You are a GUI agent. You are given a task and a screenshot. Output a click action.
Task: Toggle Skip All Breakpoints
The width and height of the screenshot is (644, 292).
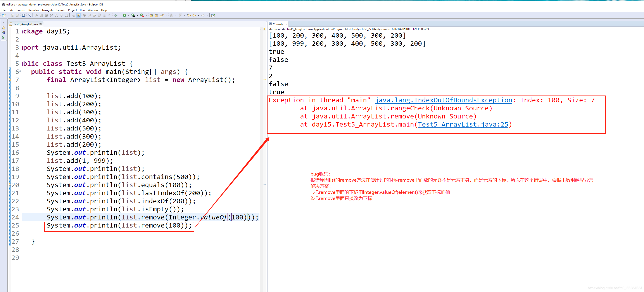(x=29, y=15)
